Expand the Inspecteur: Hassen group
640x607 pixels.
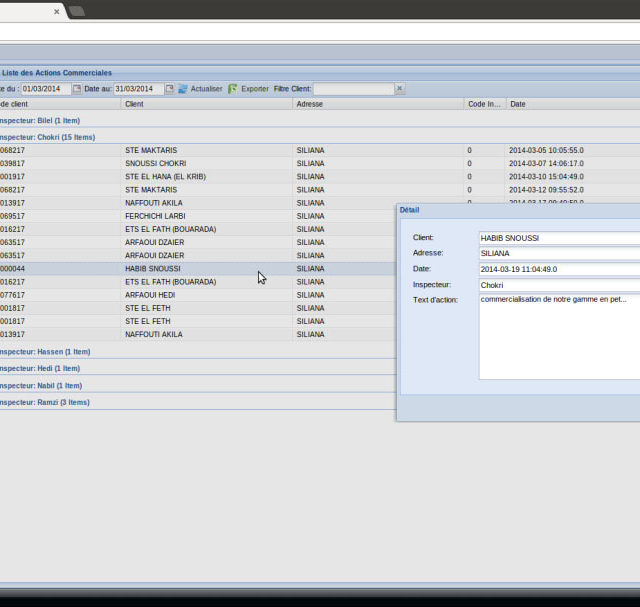coord(44,352)
